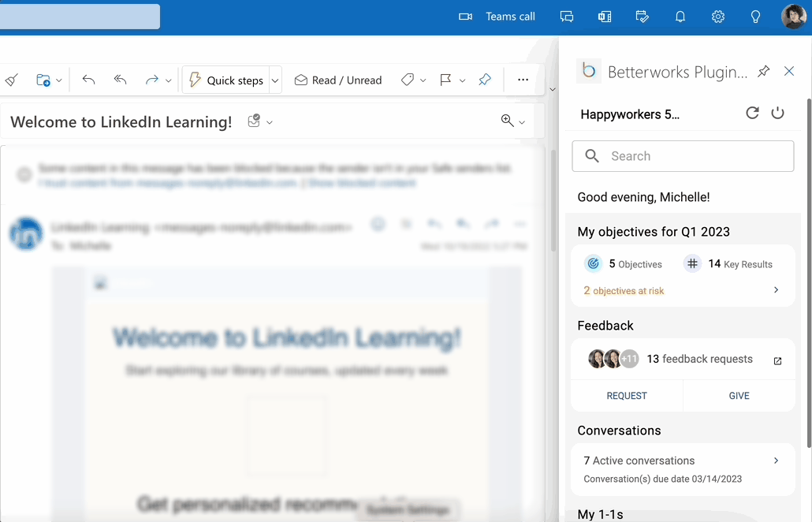Click the Betterworks Search field
Image resolution: width=812 pixels, height=522 pixels.
click(x=683, y=156)
